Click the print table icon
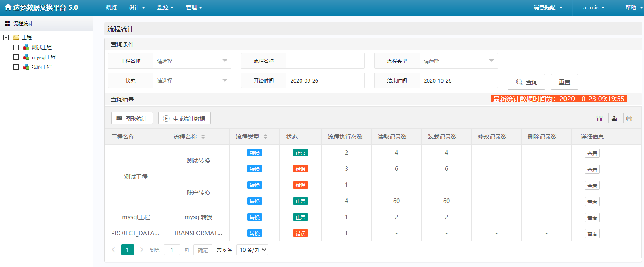This screenshot has width=644, height=267. pyautogui.click(x=629, y=118)
